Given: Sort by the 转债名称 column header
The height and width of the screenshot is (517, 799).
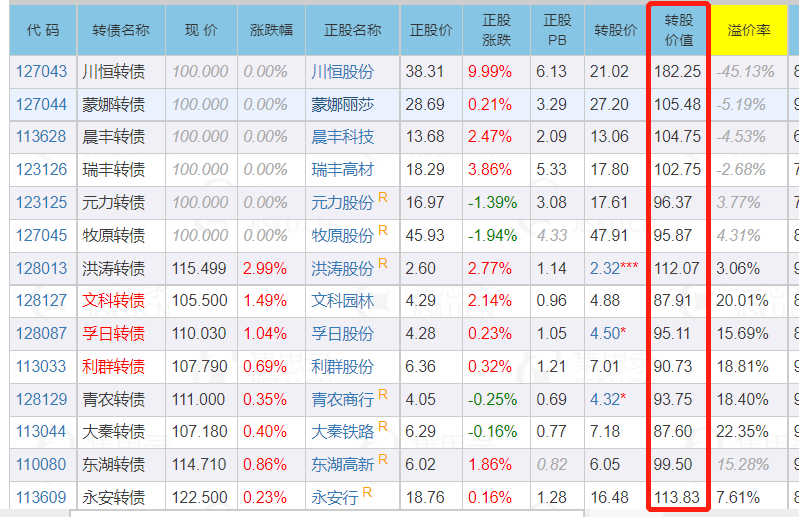Looking at the screenshot, I should 121,31.
